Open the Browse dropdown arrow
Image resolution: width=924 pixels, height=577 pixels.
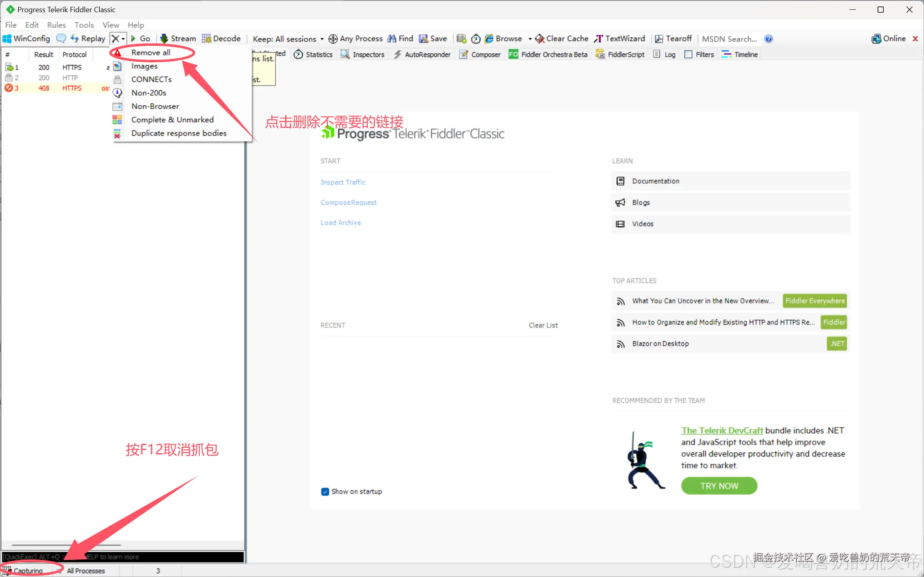530,39
